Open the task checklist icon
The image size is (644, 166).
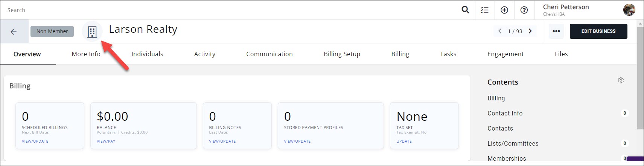tap(485, 10)
